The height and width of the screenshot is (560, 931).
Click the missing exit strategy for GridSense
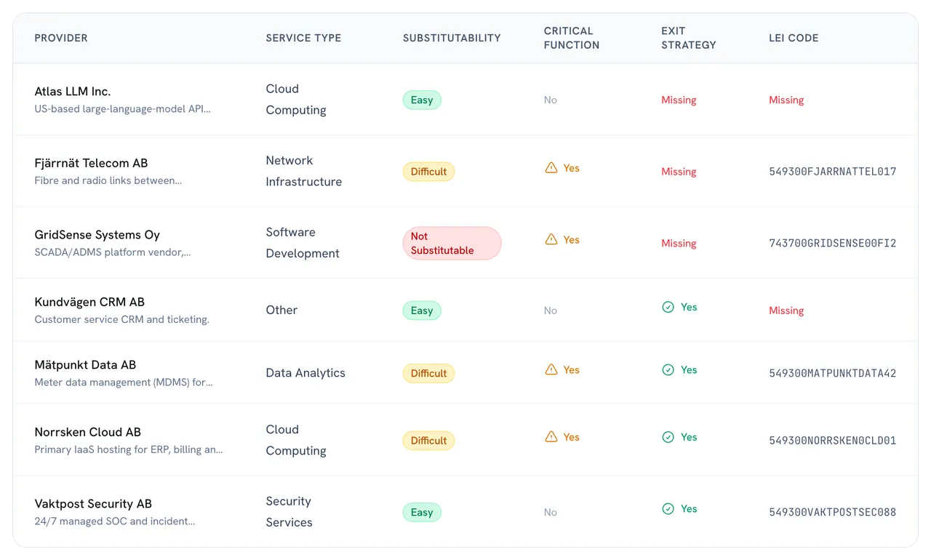pos(679,243)
